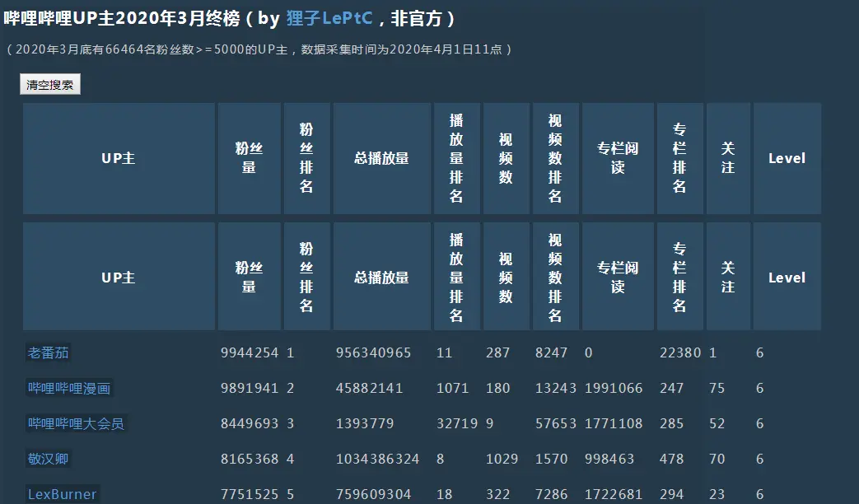Viewport: 859px width, 504px height.
Task: Click the 清空搜索 button
Action: 50,84
